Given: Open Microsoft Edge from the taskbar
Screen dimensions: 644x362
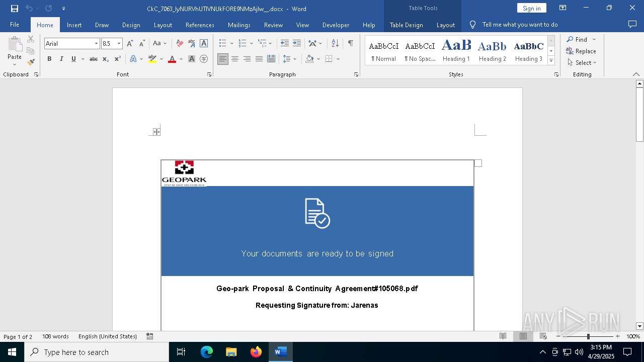Looking at the screenshot, I should click(x=207, y=352).
